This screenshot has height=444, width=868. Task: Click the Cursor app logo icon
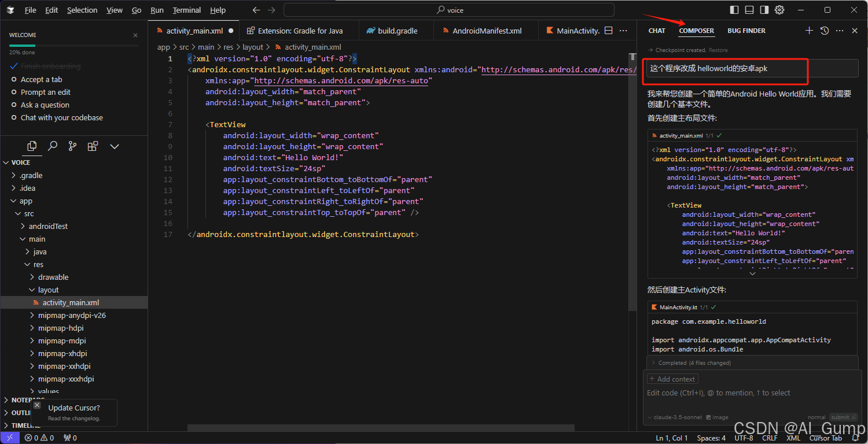coord(11,10)
